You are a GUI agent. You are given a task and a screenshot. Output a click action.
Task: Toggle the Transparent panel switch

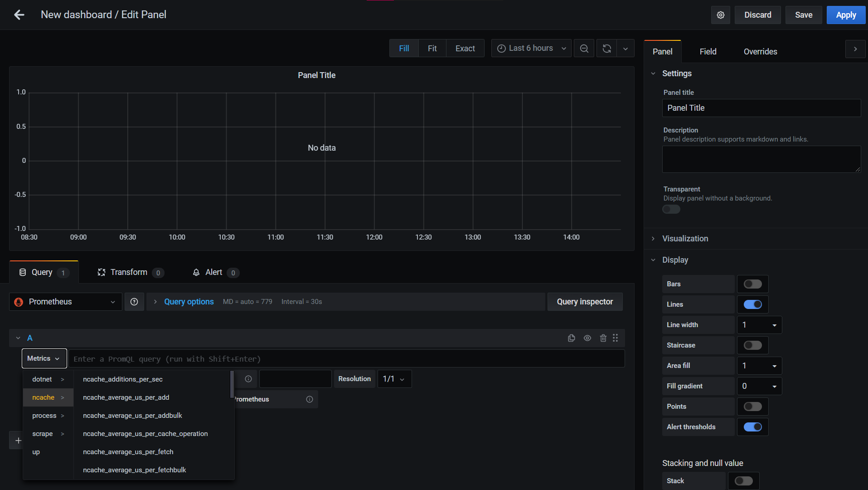click(x=671, y=209)
